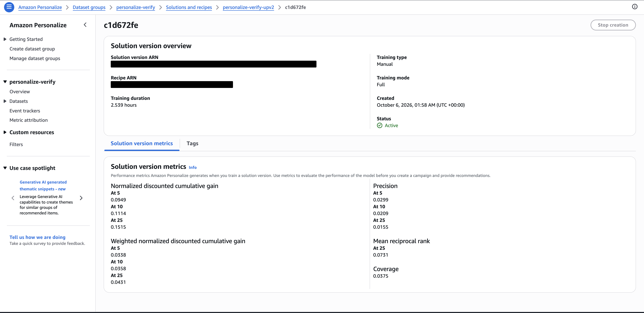The image size is (644, 313).
Task: Open Metric attribution in sidebar
Action: pyautogui.click(x=29, y=120)
